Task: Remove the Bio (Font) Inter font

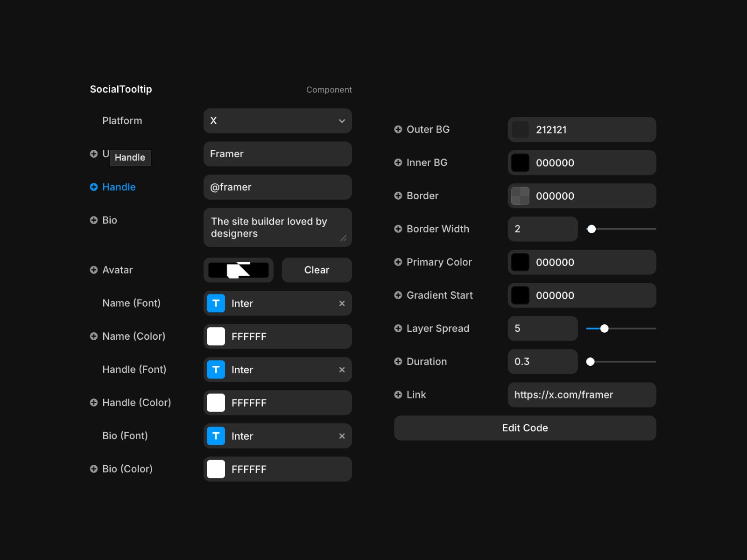Action: coord(342,436)
